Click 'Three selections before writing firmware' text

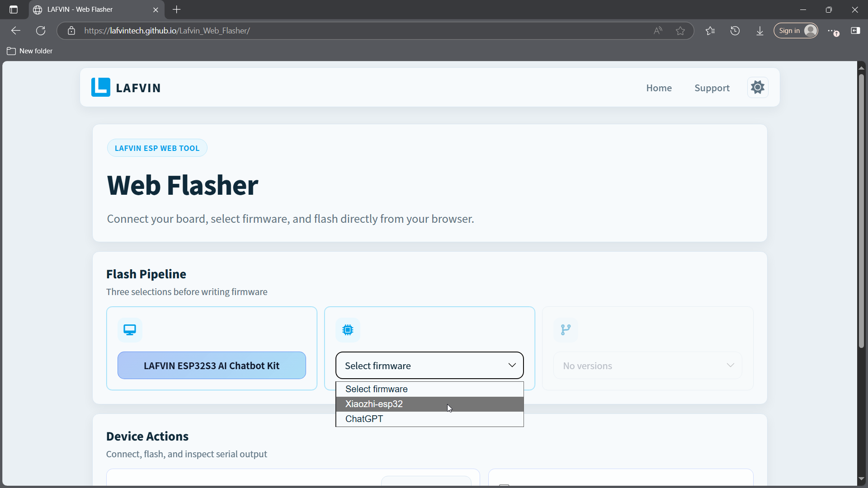pos(187,292)
